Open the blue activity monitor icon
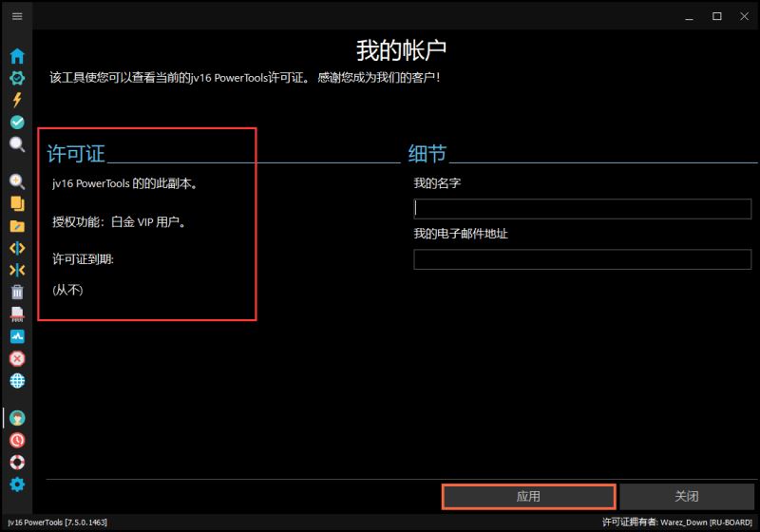The width and height of the screenshot is (760, 532). (17, 336)
